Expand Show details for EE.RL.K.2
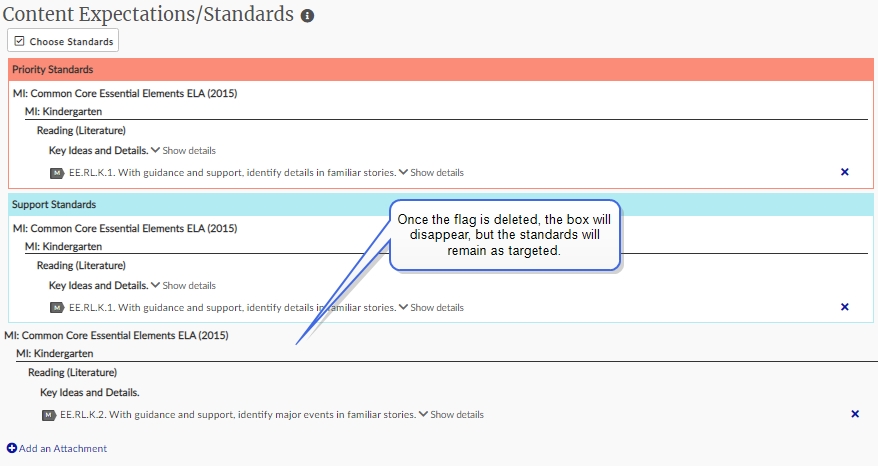This screenshot has width=878, height=466. click(451, 414)
